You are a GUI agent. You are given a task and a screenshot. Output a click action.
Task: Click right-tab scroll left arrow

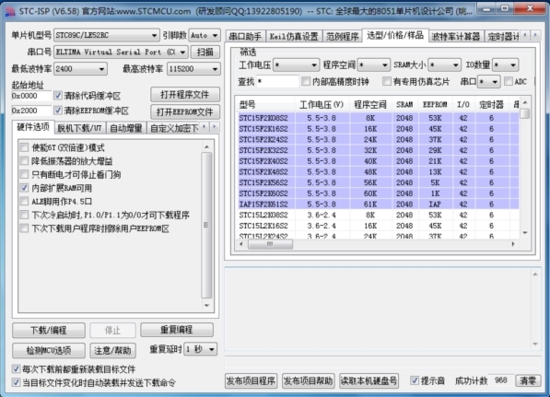(525, 35)
